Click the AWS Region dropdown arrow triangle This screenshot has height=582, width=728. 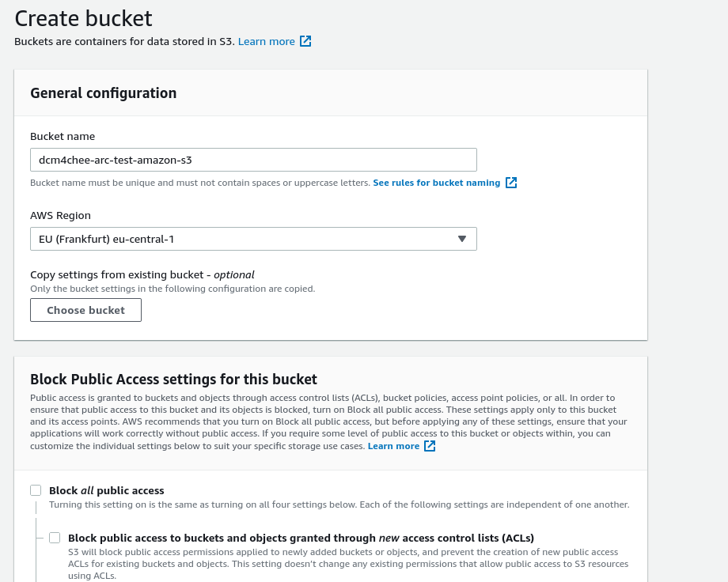461,239
